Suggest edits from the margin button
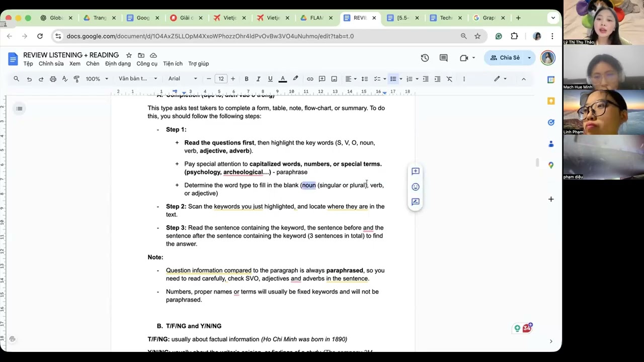 coord(416,202)
